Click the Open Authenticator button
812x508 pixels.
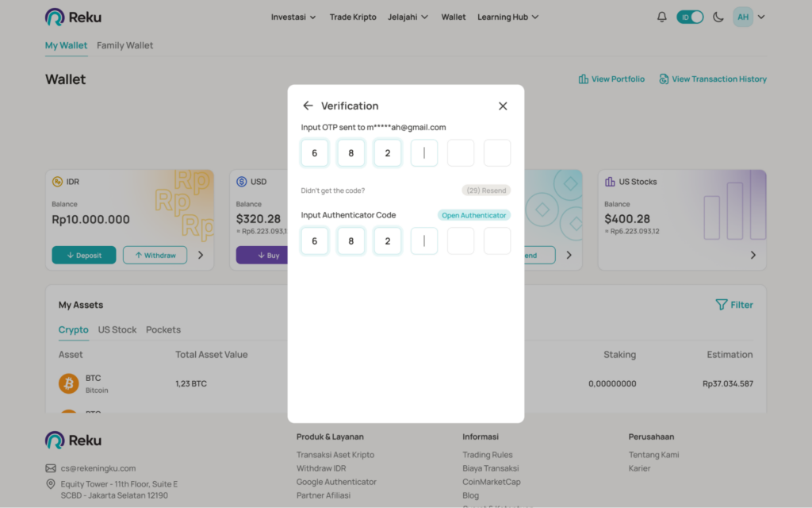(473, 215)
